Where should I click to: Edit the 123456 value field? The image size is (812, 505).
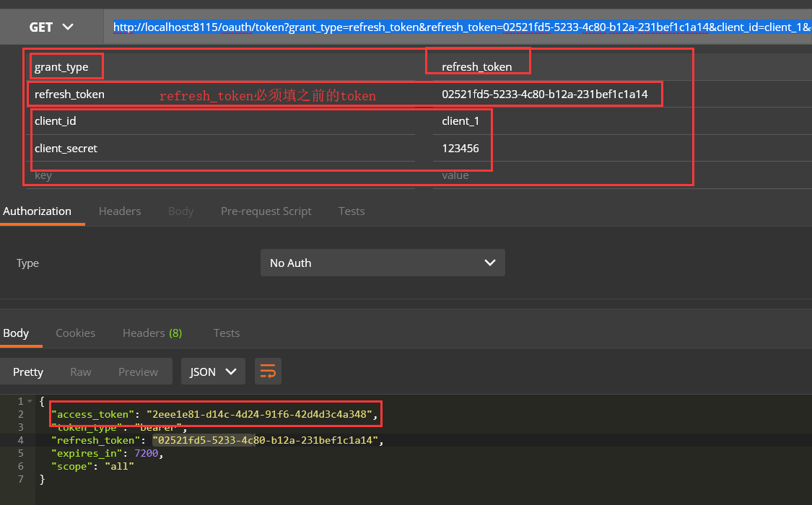(x=622, y=149)
